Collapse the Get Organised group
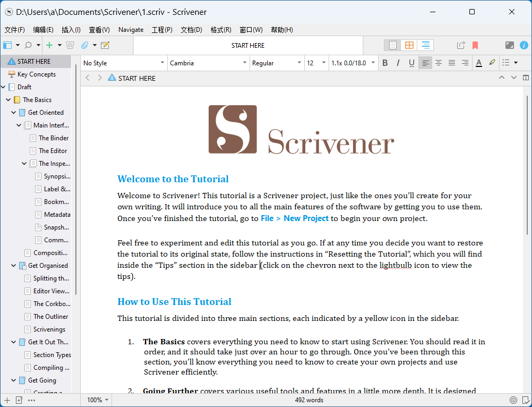This screenshot has height=407, width=532. 14,266
